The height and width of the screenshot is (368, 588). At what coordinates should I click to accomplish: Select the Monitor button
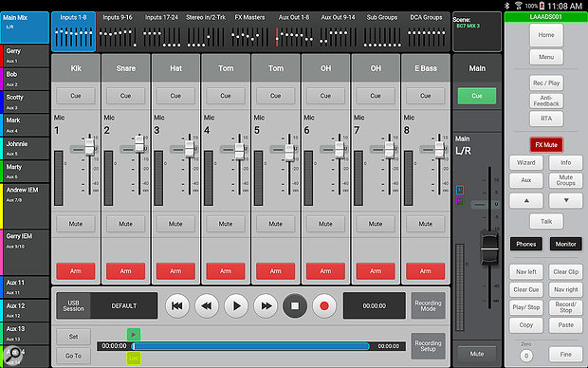coord(566,244)
